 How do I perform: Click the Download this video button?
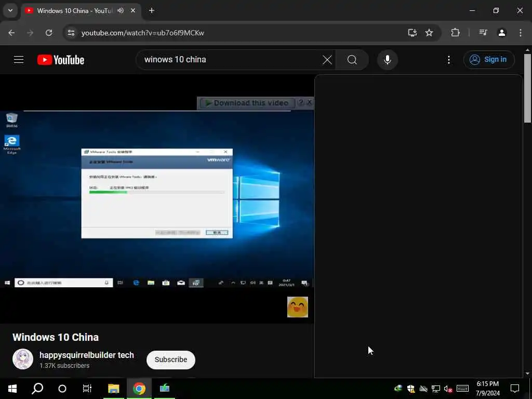tap(247, 103)
